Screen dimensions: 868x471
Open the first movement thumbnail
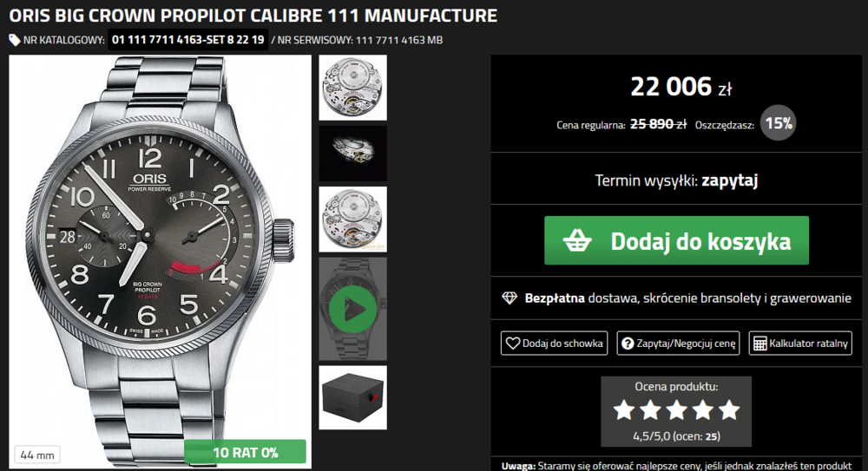tap(352, 88)
